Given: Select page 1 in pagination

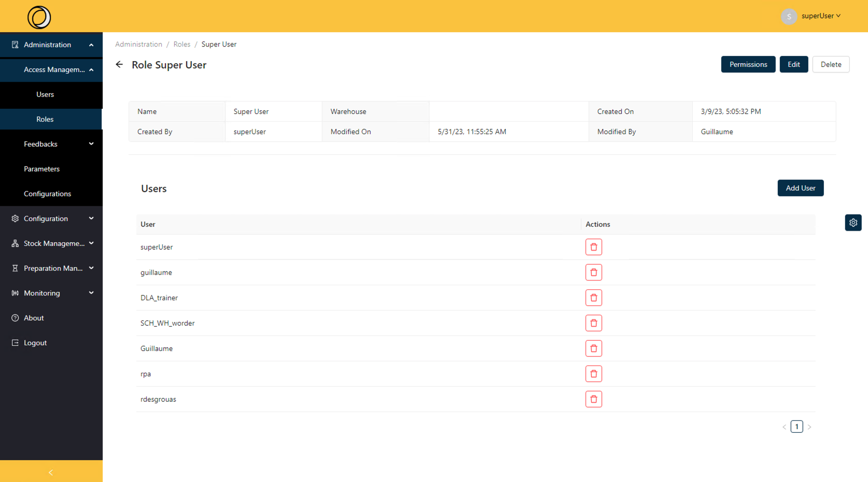Looking at the screenshot, I should (x=796, y=427).
